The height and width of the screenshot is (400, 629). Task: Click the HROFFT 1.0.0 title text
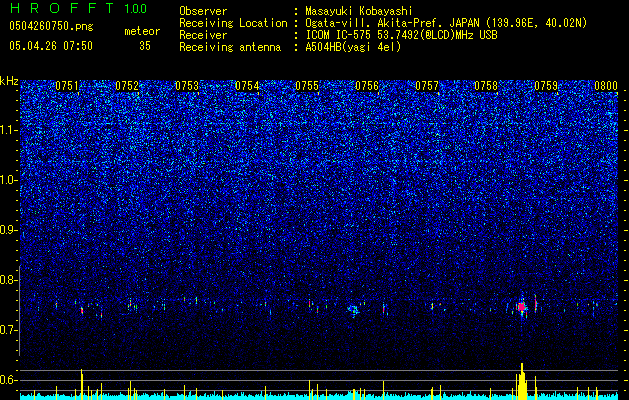(78, 8)
